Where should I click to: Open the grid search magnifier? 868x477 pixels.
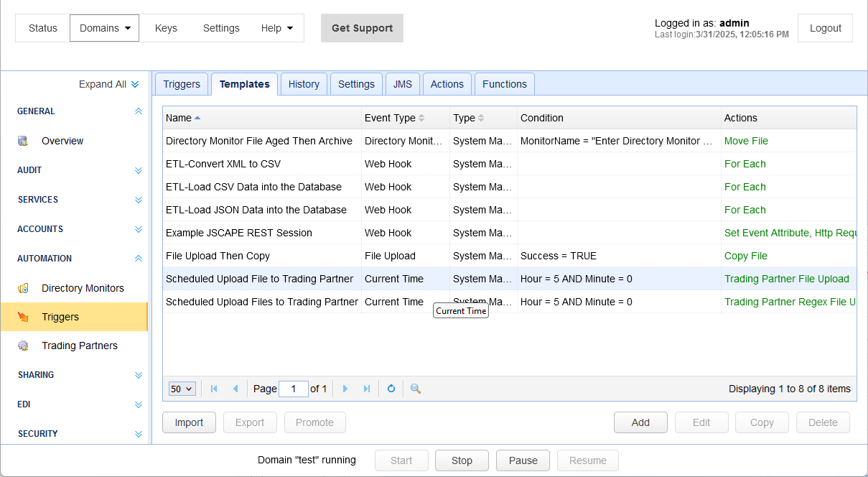(416, 389)
